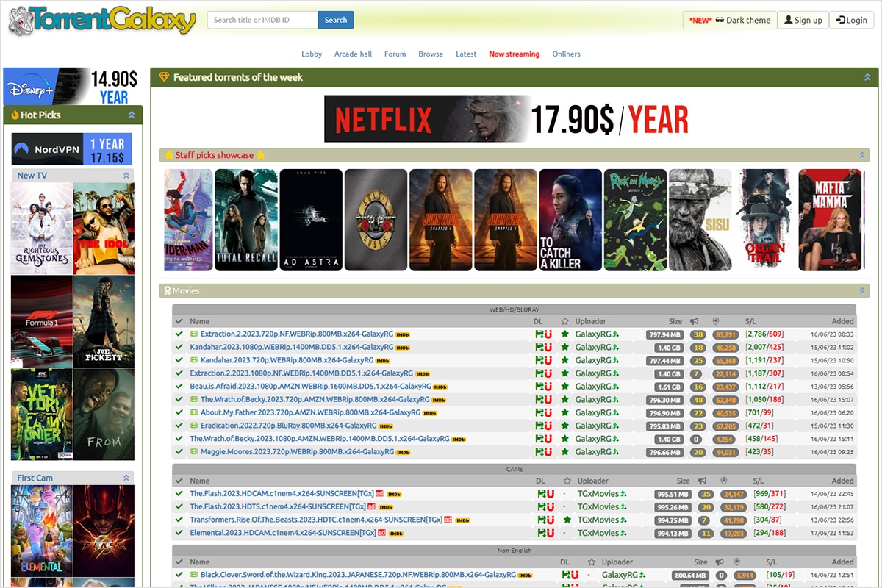Screen dimensions: 882x588
Task: Open Beau.is.Afraid.2023.1080p torrent link
Action: (310, 387)
